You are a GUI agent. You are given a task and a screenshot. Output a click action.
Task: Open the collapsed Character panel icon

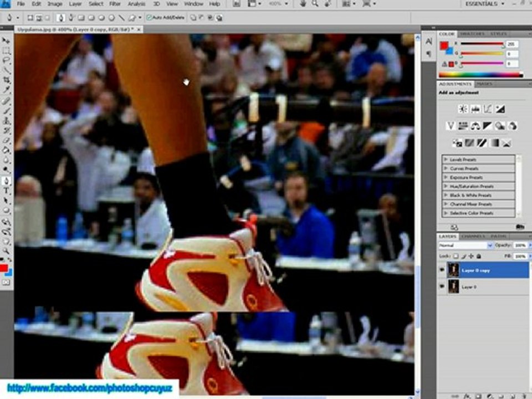click(429, 42)
